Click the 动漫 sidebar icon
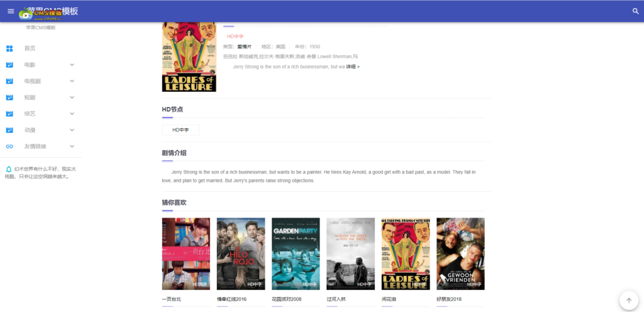 [x=9, y=130]
